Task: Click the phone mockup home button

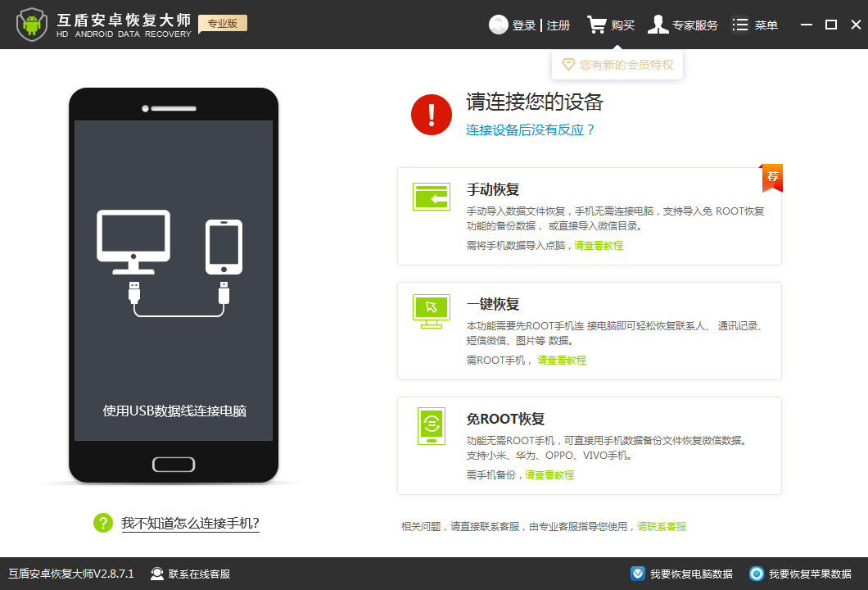Action: pos(174,465)
